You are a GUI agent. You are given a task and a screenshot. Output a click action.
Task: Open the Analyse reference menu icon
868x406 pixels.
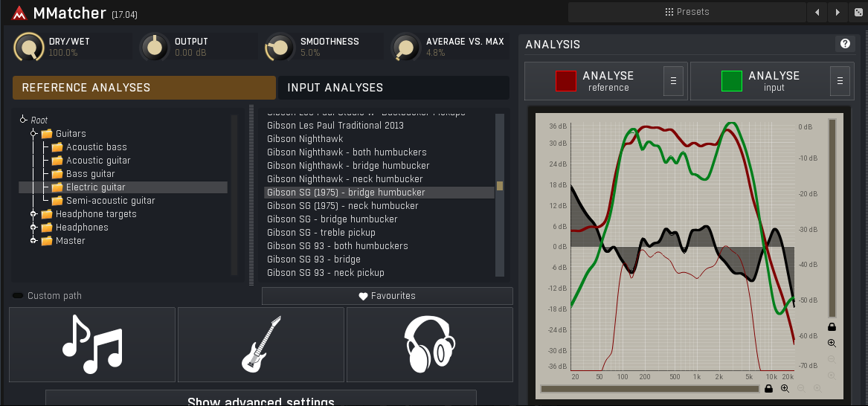click(x=673, y=81)
